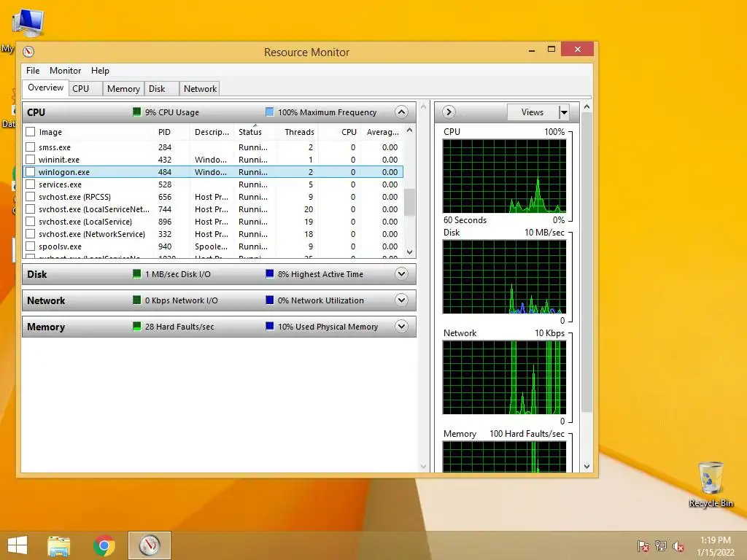Check the svchost.exe (LocalService) checkbox
This screenshot has height=560, width=747.
pyautogui.click(x=30, y=221)
